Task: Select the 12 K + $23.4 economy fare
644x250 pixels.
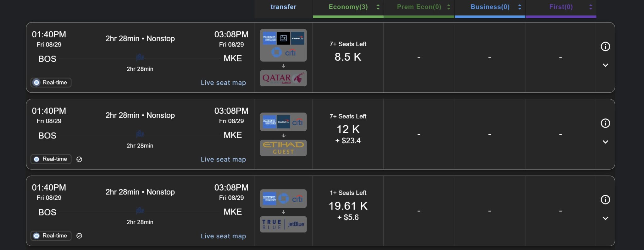Action: [x=348, y=134]
